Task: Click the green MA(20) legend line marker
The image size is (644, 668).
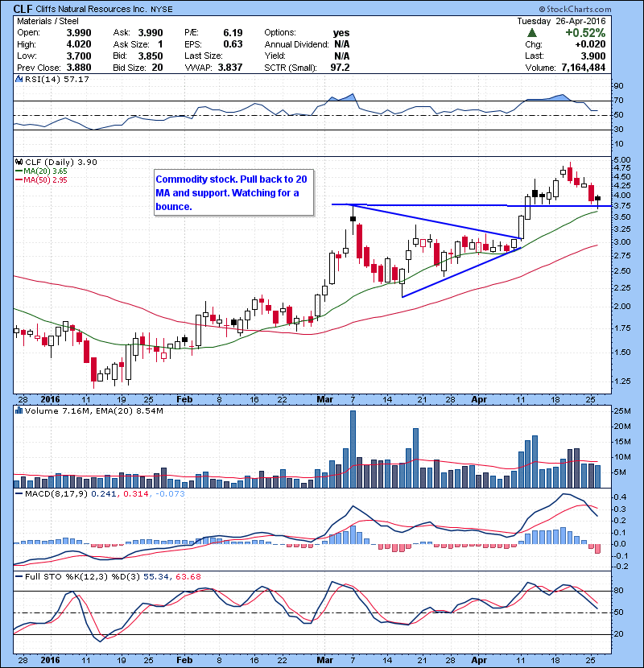Action: click(x=19, y=171)
